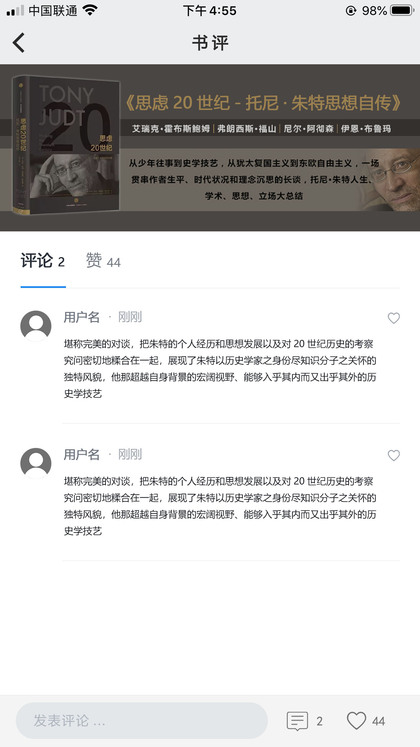This screenshot has height=747, width=420.
Task: Open the first commenter's avatar
Action: click(36, 326)
